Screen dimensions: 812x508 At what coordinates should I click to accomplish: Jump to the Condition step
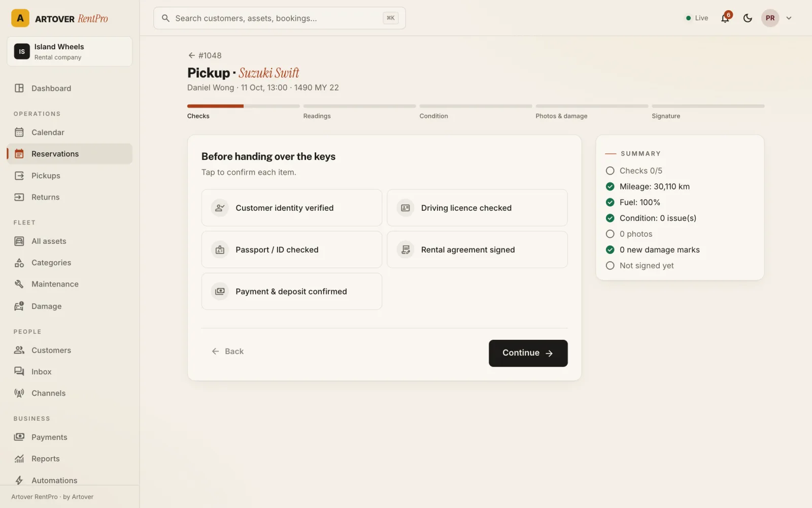(476, 112)
